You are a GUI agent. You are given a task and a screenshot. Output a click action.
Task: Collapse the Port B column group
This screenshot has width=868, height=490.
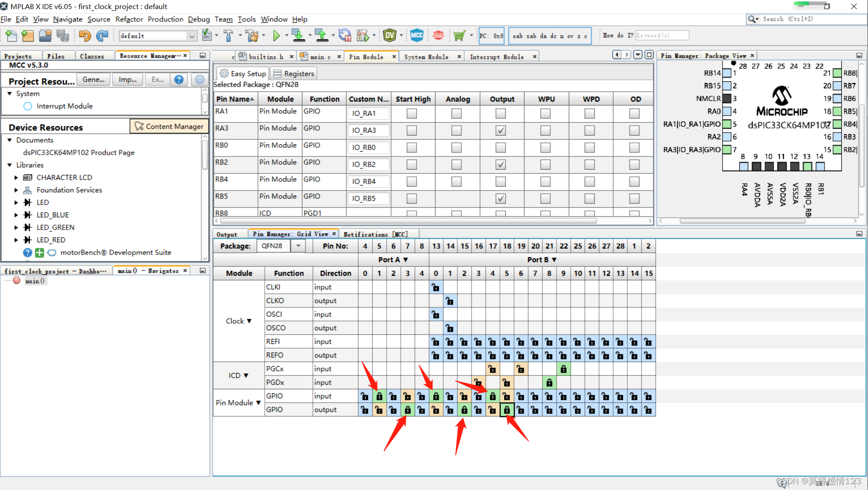pyautogui.click(x=554, y=260)
